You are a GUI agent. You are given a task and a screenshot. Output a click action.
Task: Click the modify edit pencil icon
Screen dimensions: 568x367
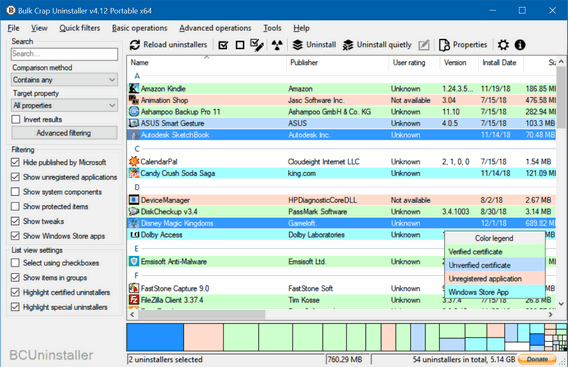click(x=424, y=45)
